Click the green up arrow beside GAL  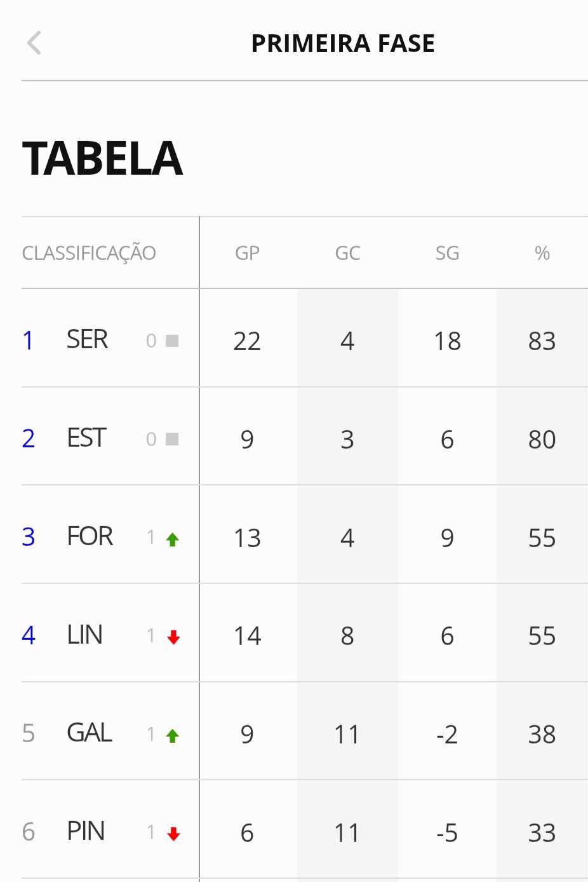click(x=173, y=736)
